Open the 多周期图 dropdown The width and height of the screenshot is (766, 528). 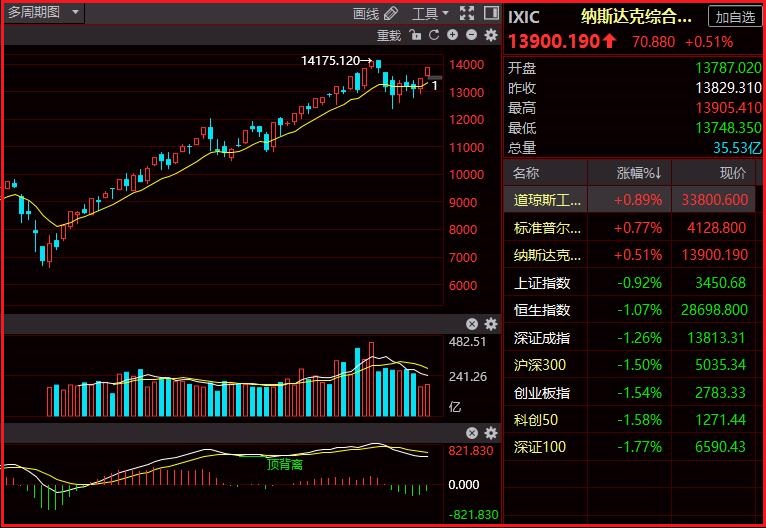pyautogui.click(x=44, y=13)
